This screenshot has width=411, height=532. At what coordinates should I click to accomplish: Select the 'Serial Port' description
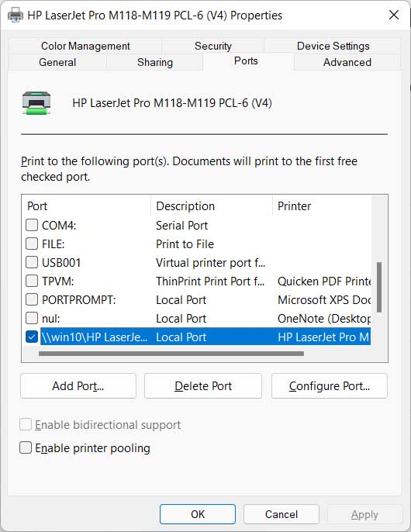pos(181,225)
